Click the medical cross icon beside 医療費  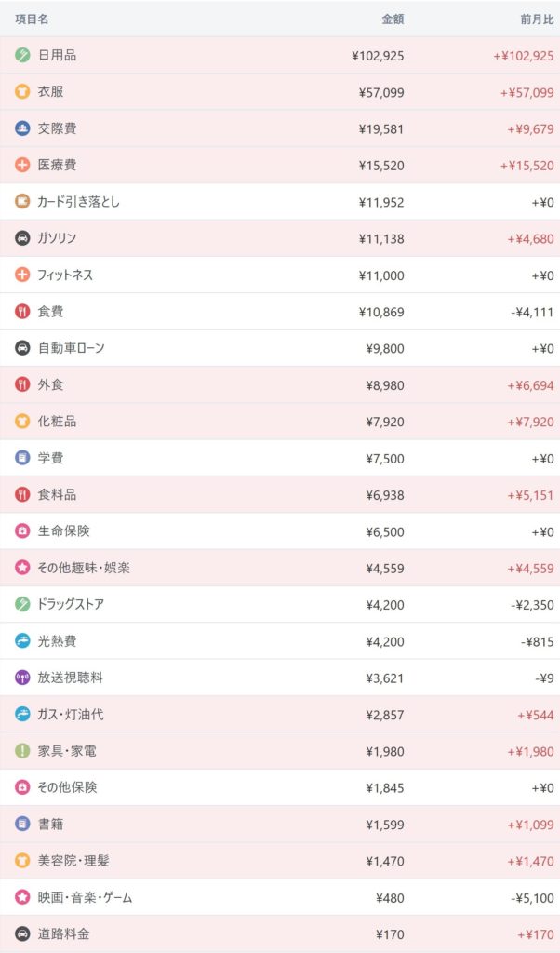coord(22,165)
